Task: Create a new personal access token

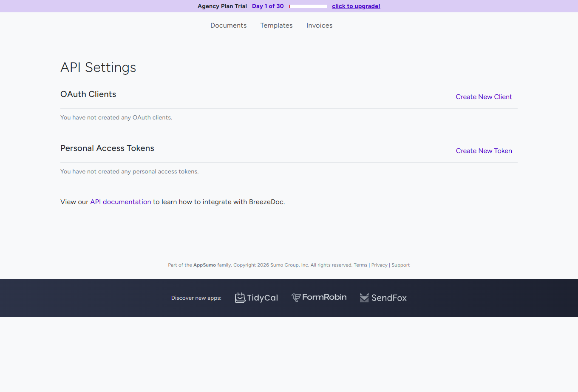Action: pyautogui.click(x=484, y=151)
